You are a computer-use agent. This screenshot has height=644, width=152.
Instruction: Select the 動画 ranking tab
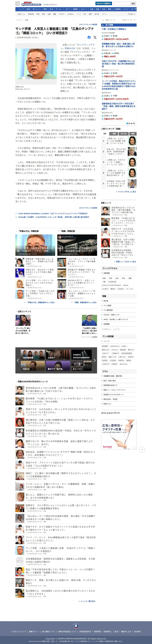click(133, 134)
